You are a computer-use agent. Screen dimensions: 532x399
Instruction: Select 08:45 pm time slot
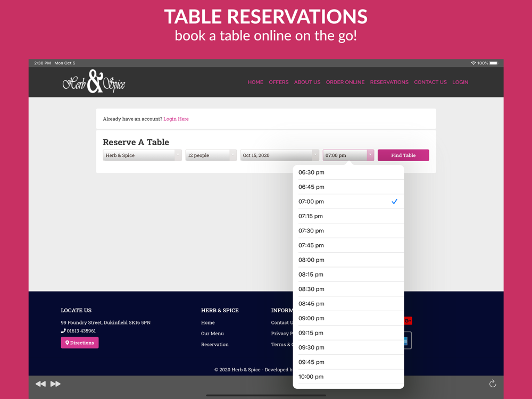pyautogui.click(x=348, y=304)
